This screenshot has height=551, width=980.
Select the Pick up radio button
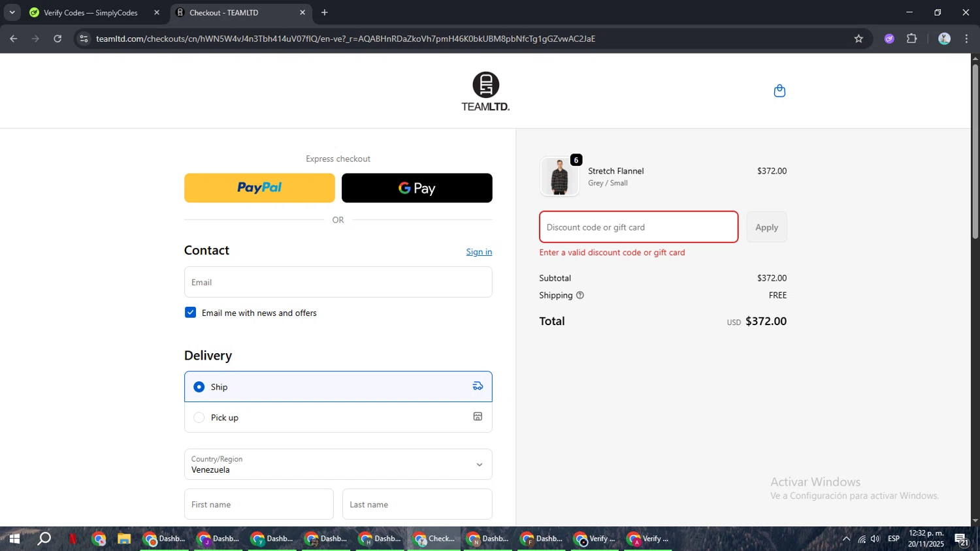tap(199, 417)
